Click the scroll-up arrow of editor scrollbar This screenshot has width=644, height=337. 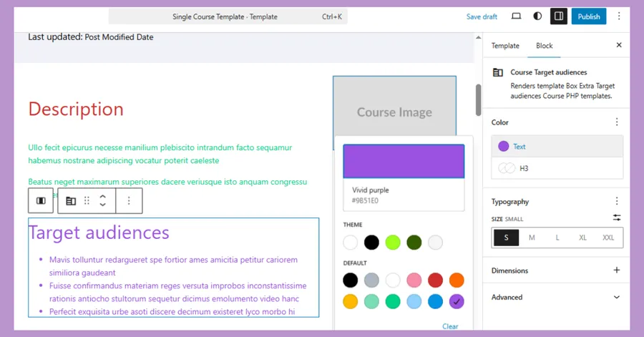tap(478, 37)
